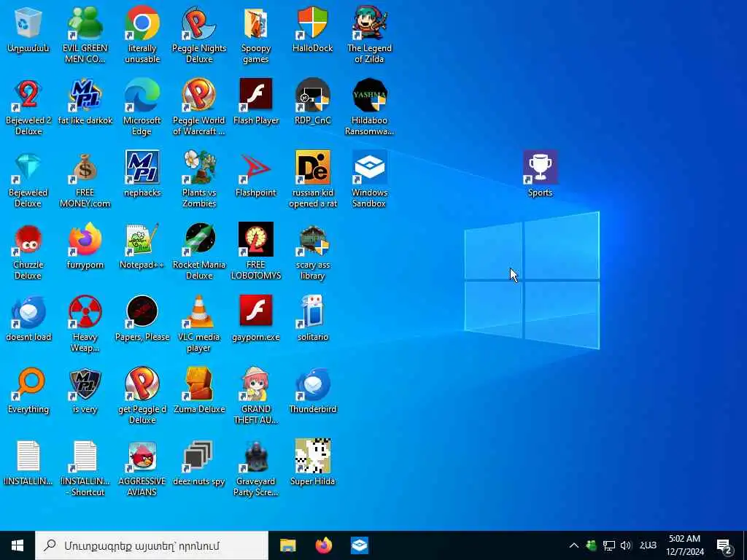Select the Notepad++ desktop icon
The width and height of the screenshot is (747, 560).
(142, 246)
